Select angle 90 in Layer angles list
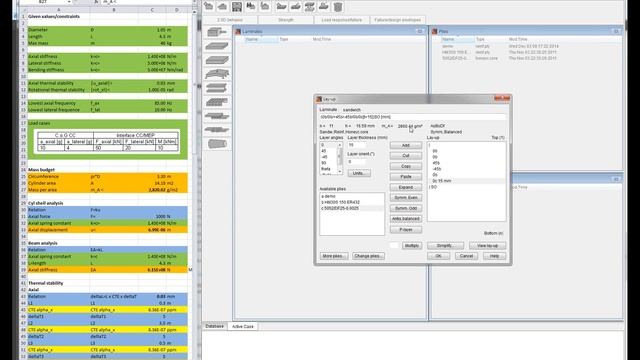 (x=324, y=163)
